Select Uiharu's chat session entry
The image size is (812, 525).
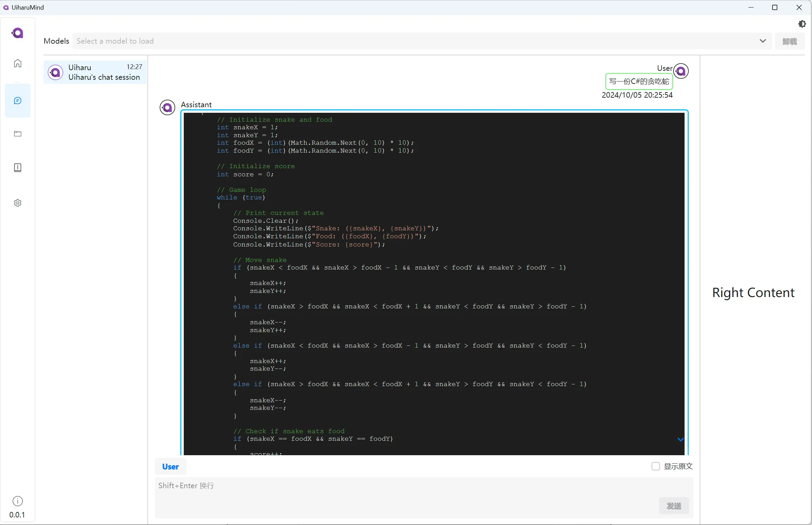(x=95, y=72)
